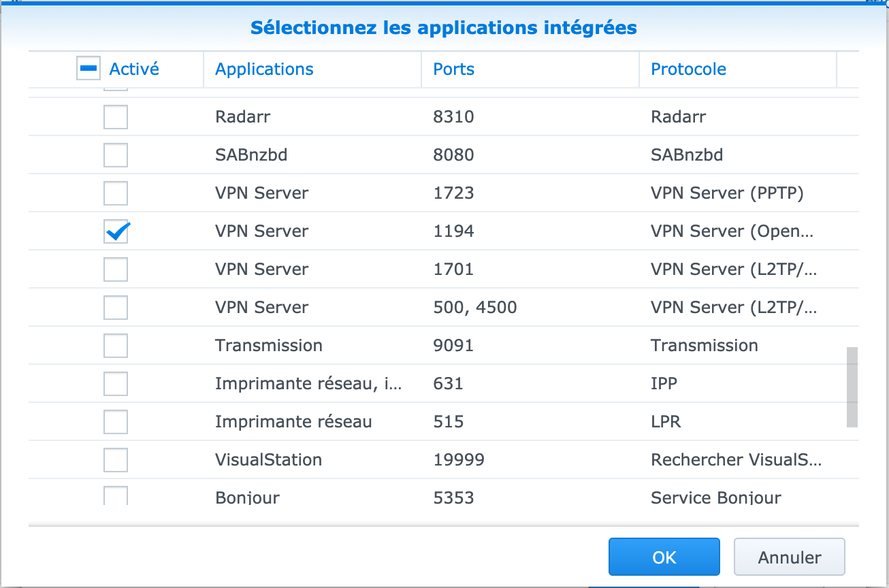Image resolution: width=889 pixels, height=588 pixels.
Task: Click port value 1701
Action: (x=453, y=269)
